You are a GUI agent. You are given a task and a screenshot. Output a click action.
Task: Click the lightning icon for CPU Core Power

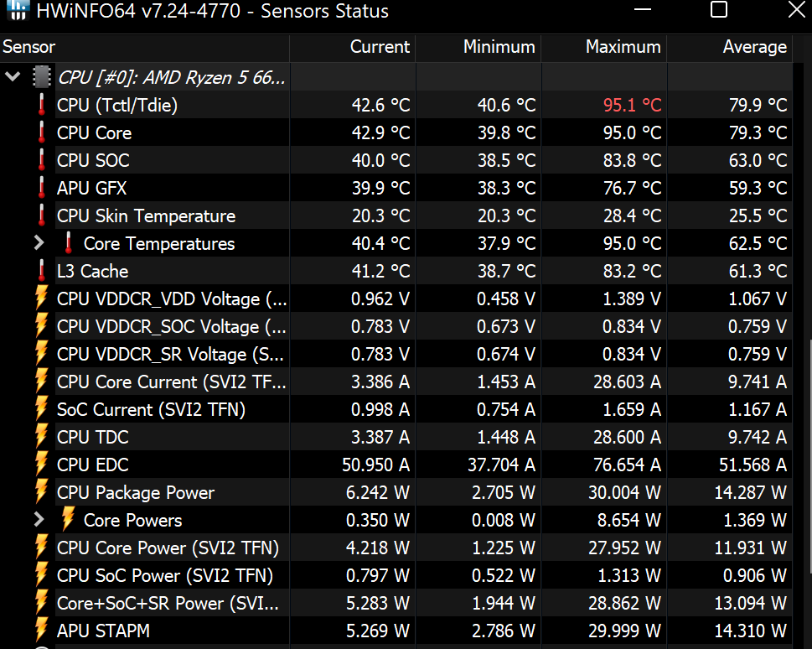pos(41,548)
